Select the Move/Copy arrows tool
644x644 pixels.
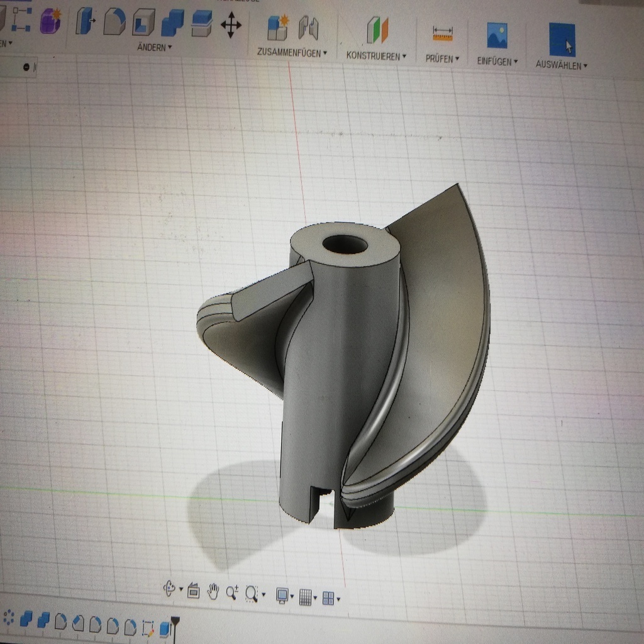(x=231, y=26)
